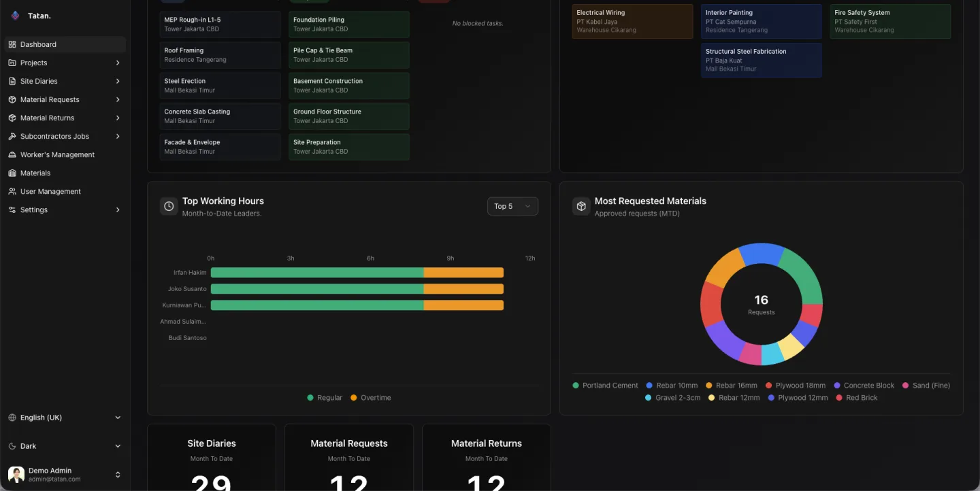Viewport: 980px width, 491px height.
Task: Click the green segment of Irfan Hakim's bar
Action: (316, 273)
